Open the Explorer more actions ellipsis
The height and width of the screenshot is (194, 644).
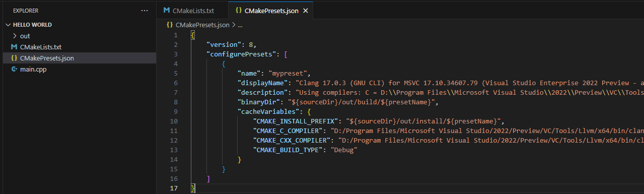tap(145, 10)
